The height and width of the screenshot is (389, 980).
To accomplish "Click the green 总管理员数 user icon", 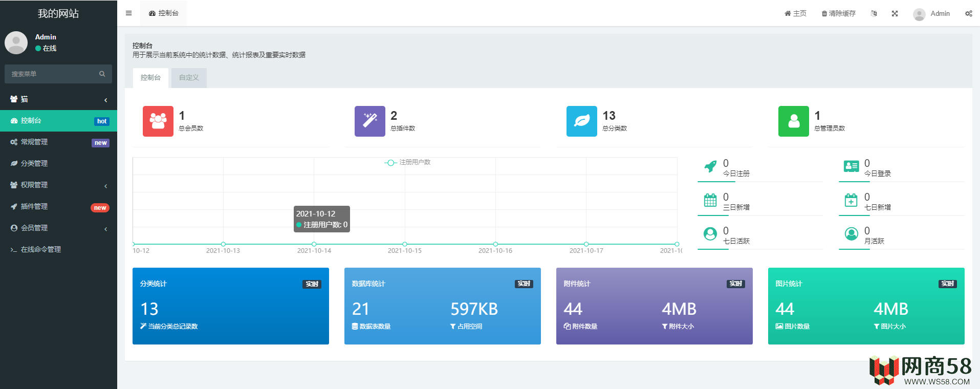I will point(794,121).
